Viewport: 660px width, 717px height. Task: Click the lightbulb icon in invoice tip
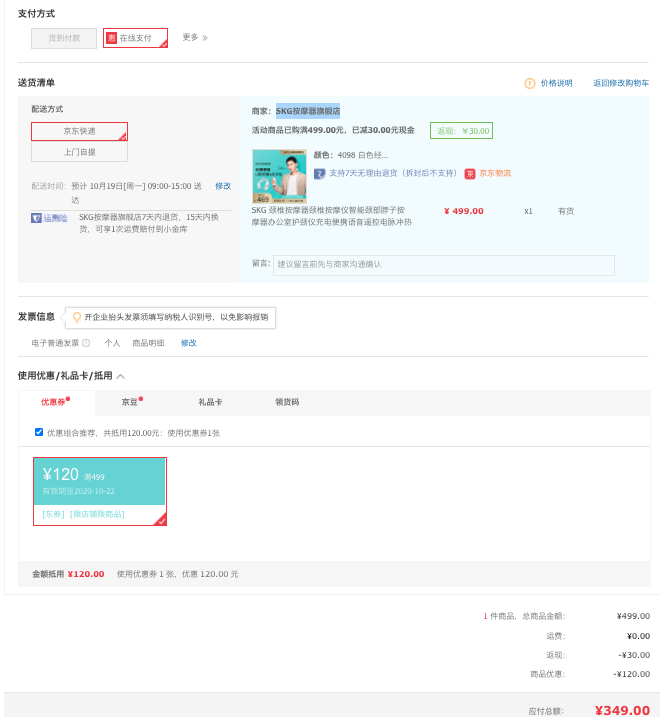click(77, 317)
